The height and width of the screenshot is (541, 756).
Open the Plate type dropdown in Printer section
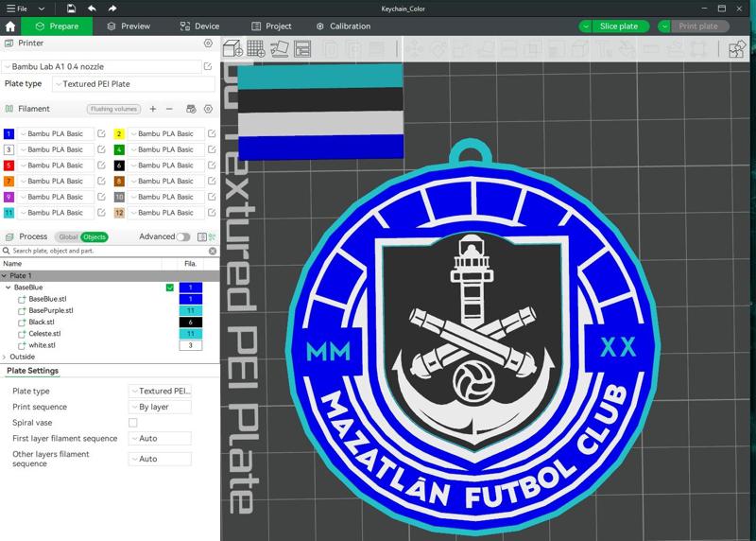point(133,84)
